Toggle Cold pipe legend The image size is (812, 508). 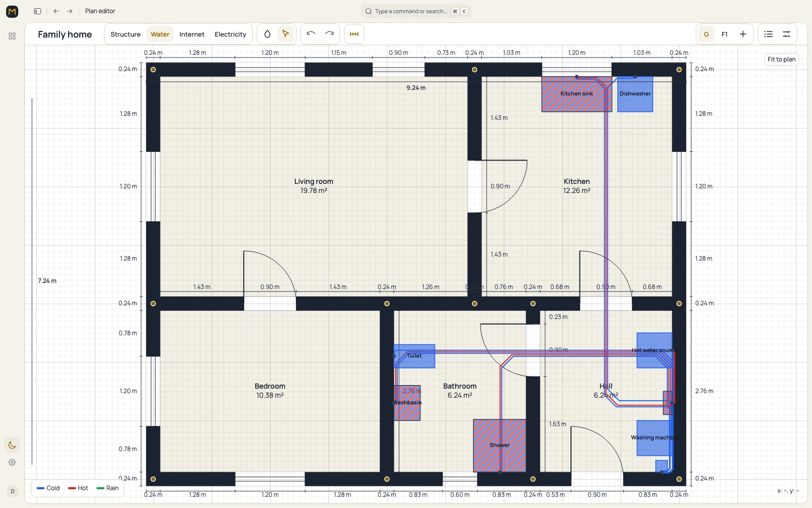click(x=48, y=488)
